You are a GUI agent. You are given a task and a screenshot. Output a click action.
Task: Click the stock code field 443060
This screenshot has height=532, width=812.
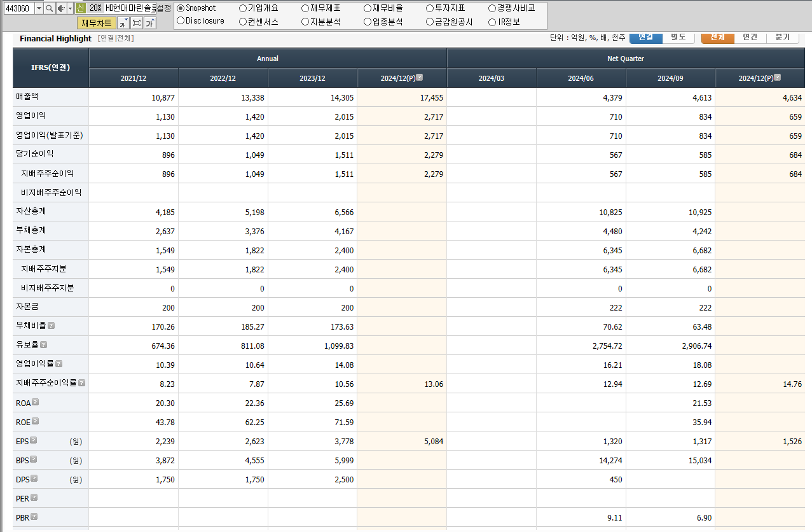[18, 8]
